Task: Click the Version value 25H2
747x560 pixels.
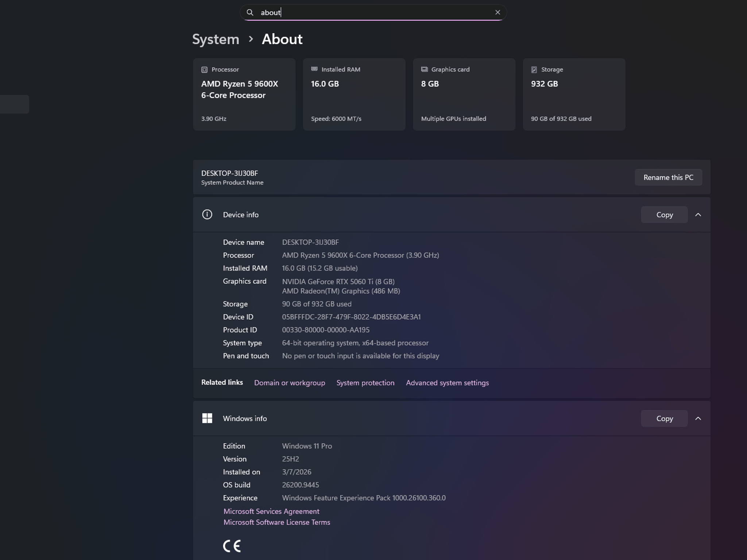Action: click(290, 459)
